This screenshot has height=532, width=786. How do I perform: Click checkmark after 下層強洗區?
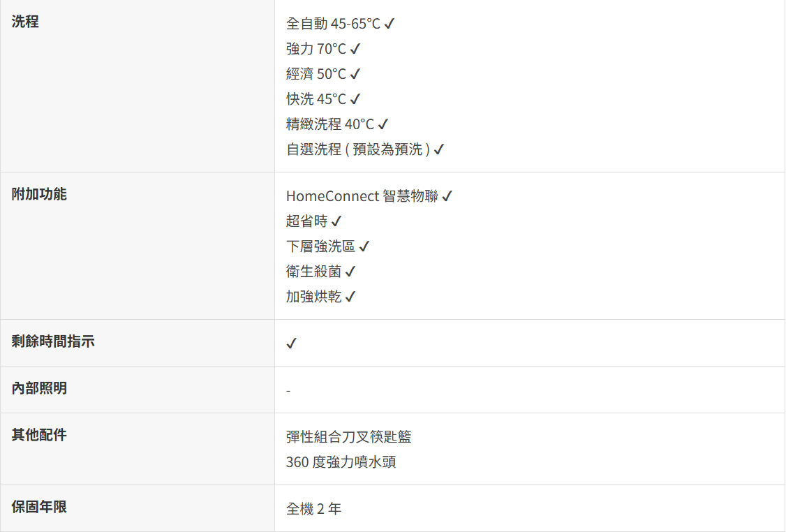(364, 247)
